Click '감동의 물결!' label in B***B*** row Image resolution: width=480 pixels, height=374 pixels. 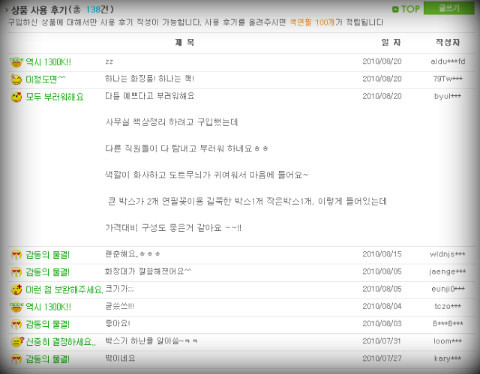point(48,325)
